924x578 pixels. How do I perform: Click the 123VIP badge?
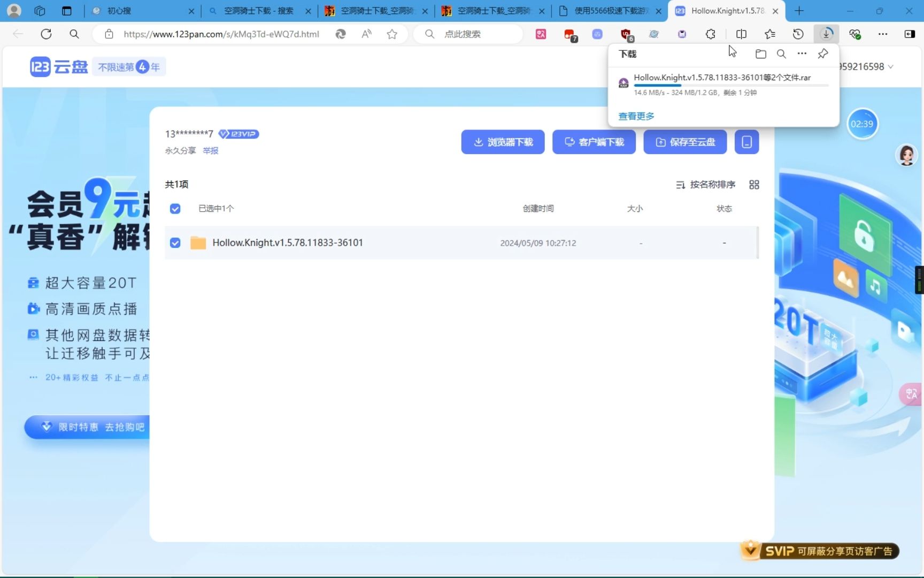[238, 134]
